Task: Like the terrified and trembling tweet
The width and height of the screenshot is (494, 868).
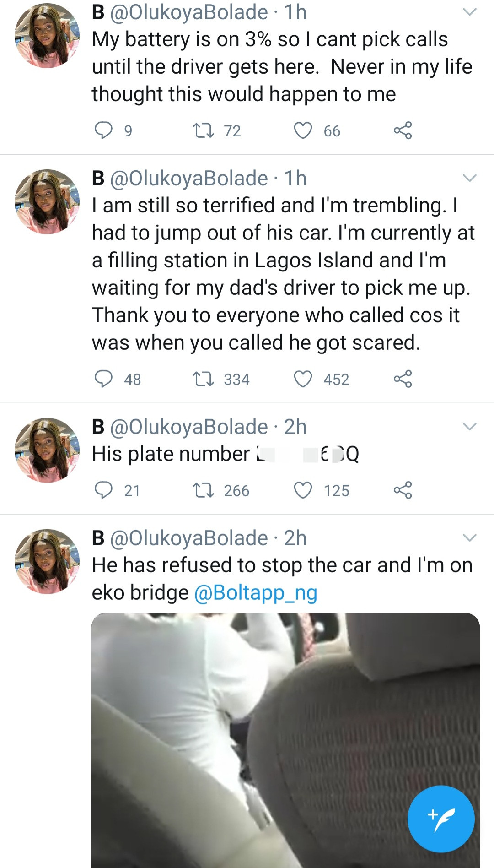Action: [x=303, y=379]
